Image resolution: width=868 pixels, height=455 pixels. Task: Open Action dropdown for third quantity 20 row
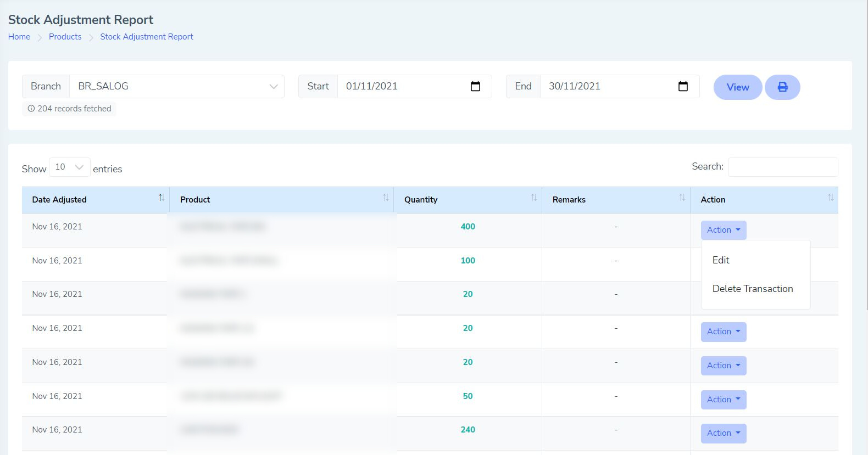tap(724, 366)
